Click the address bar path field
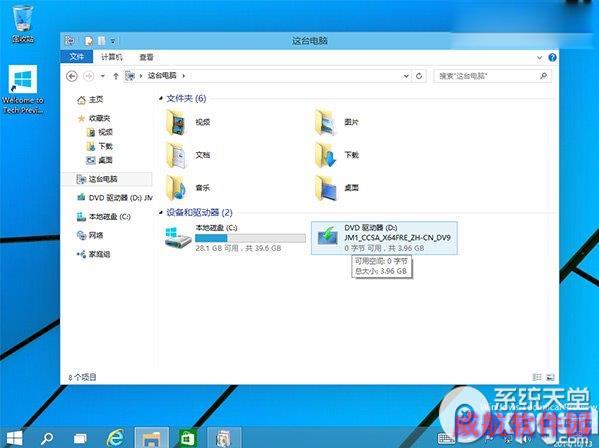 pos(267,76)
